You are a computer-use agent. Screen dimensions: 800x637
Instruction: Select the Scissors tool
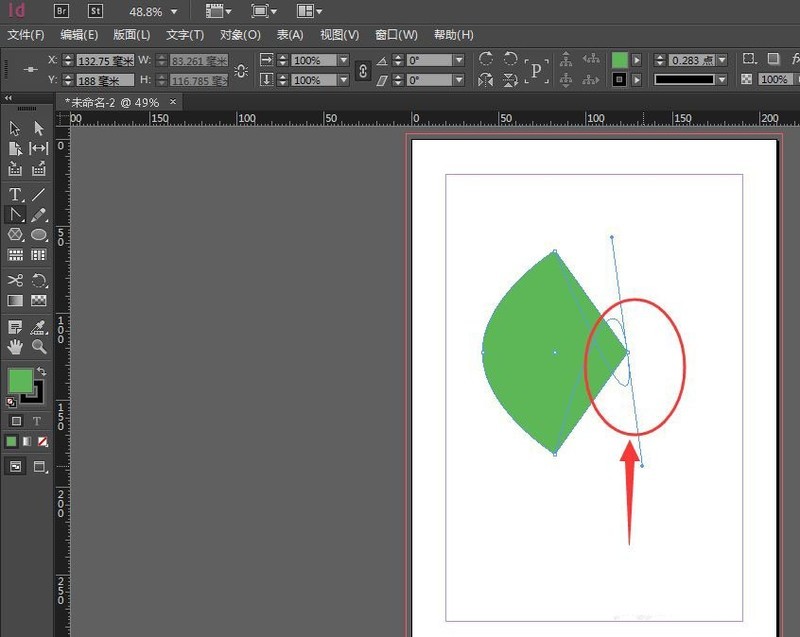point(15,281)
